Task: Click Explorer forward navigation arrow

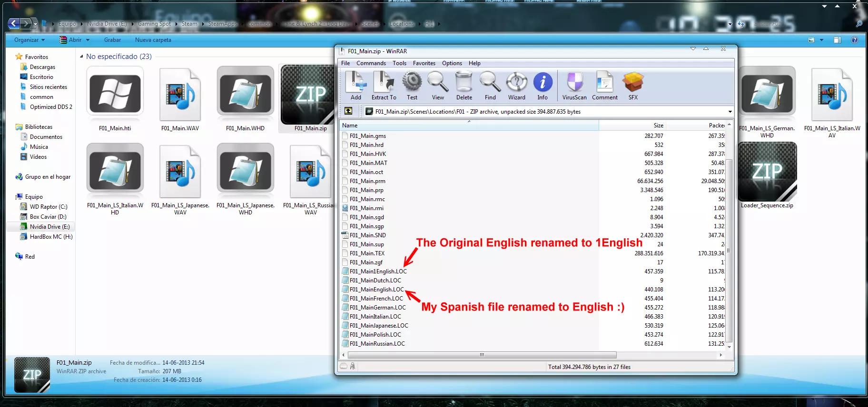Action: (26, 23)
